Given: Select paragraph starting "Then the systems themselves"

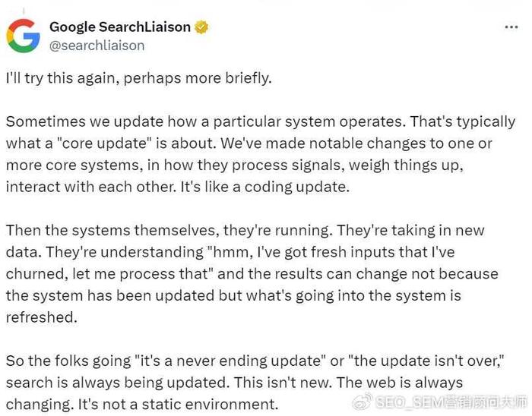Looking at the screenshot, I should [252, 274].
